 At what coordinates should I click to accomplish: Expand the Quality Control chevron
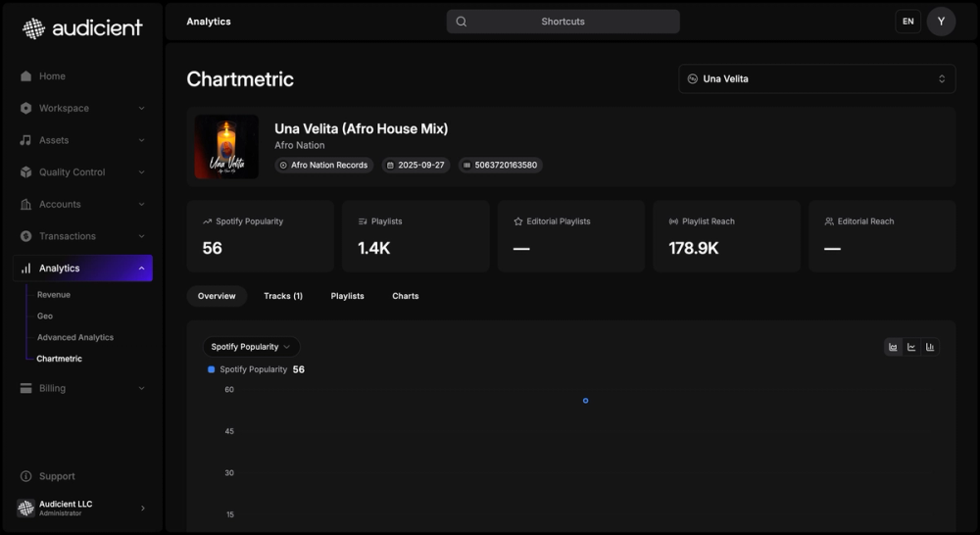tap(141, 171)
